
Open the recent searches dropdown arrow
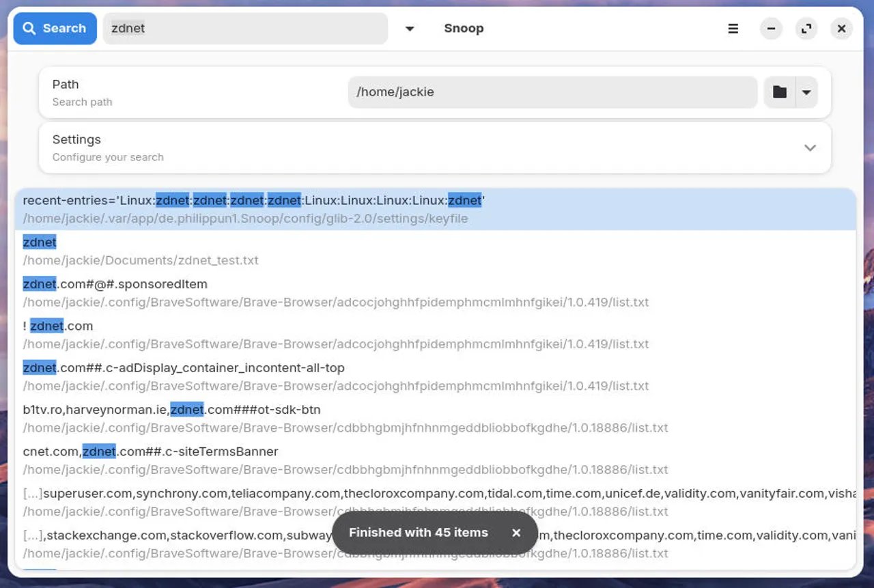coord(410,29)
